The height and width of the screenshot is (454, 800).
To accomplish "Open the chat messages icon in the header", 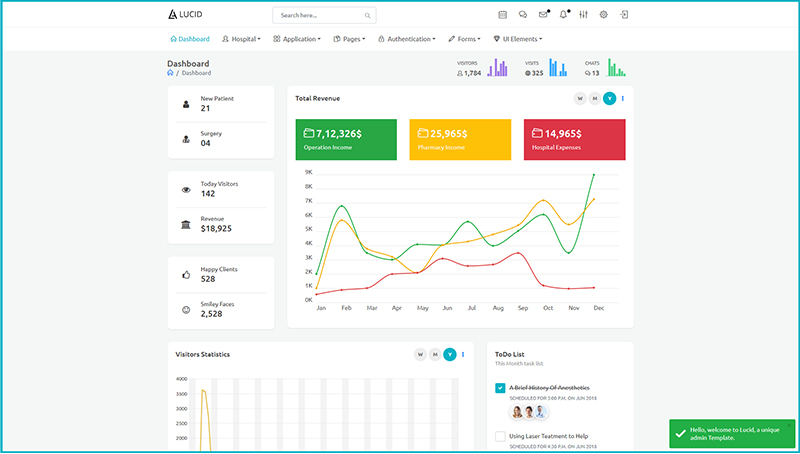I will [523, 15].
